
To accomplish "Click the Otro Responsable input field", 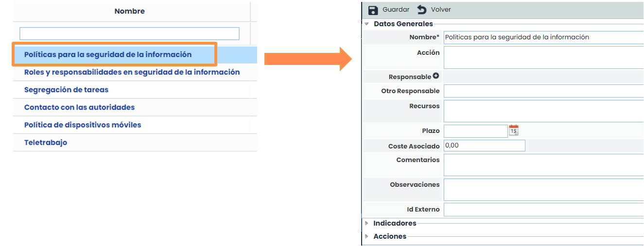I will (x=543, y=91).
